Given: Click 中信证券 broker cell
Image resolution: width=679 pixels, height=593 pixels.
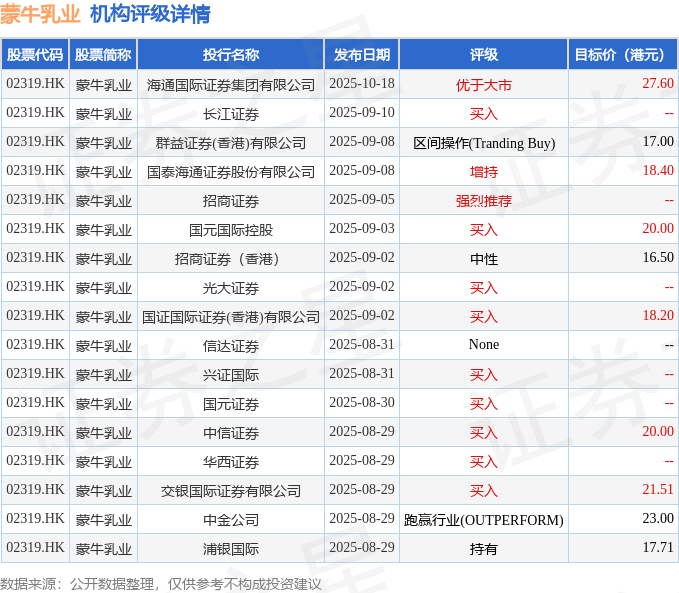Looking at the screenshot, I should (231, 433).
